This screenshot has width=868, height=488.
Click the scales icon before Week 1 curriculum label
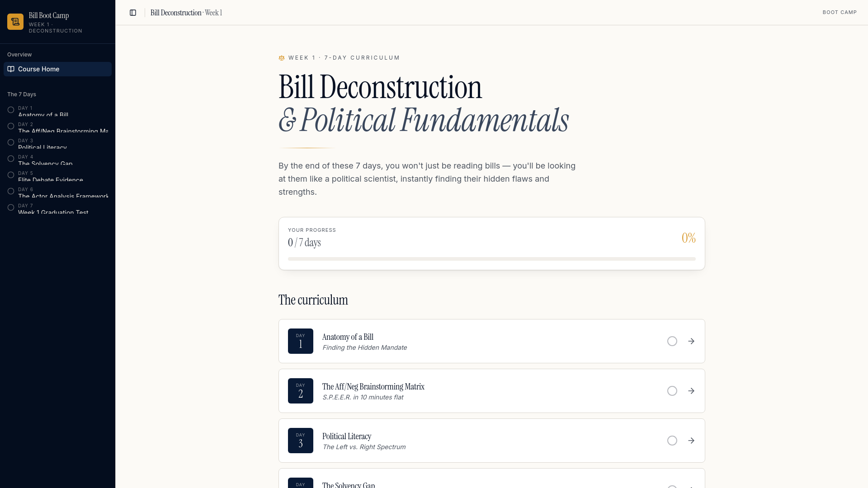pos(282,58)
